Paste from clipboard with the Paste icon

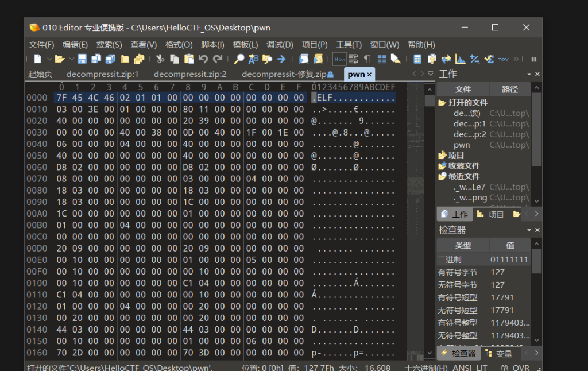(189, 59)
